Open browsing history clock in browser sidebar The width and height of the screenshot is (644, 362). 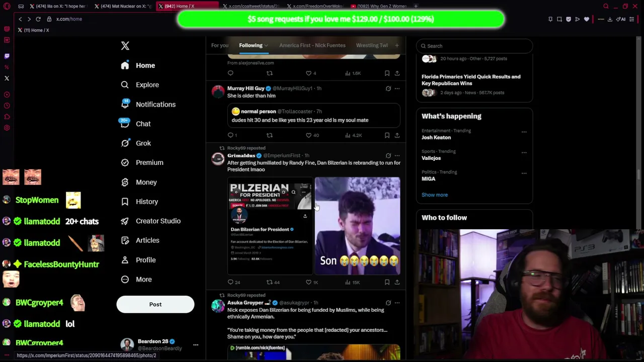tap(7, 106)
